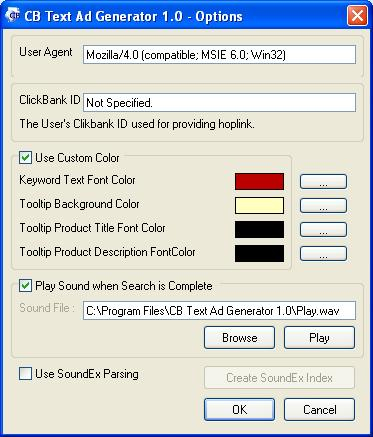Confirm settings with the OK button
This screenshot has height=437, width=373.
point(239,410)
